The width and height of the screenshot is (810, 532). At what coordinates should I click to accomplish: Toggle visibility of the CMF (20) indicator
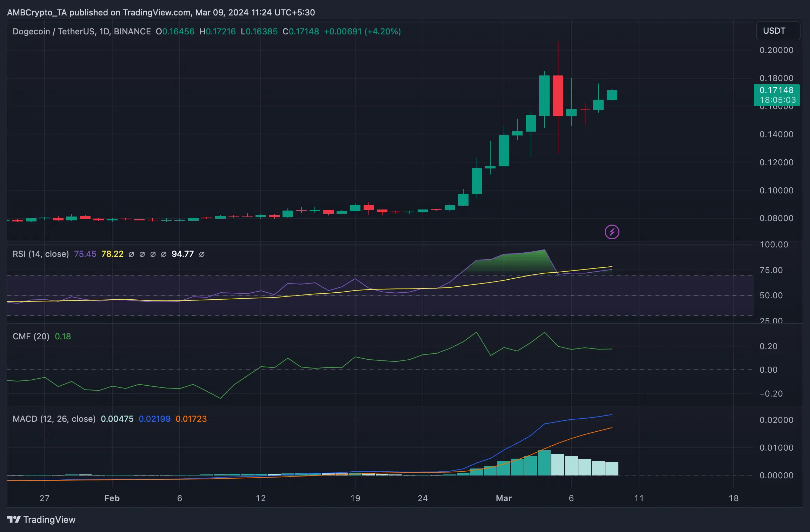[31, 336]
